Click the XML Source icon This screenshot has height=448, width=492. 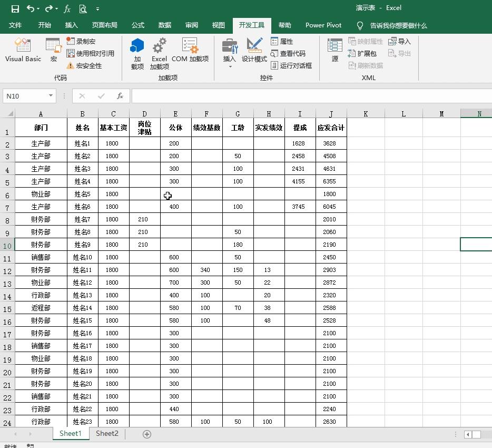pyautogui.click(x=334, y=51)
